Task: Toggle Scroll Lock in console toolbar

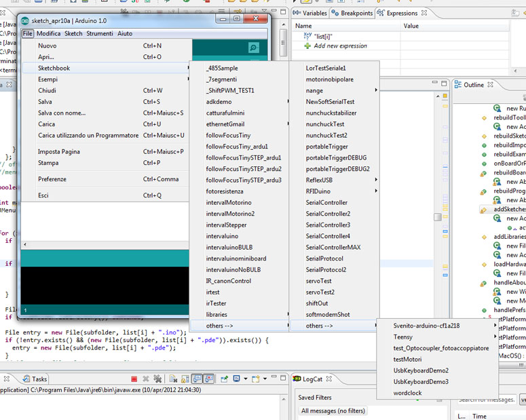Action: tap(185, 379)
